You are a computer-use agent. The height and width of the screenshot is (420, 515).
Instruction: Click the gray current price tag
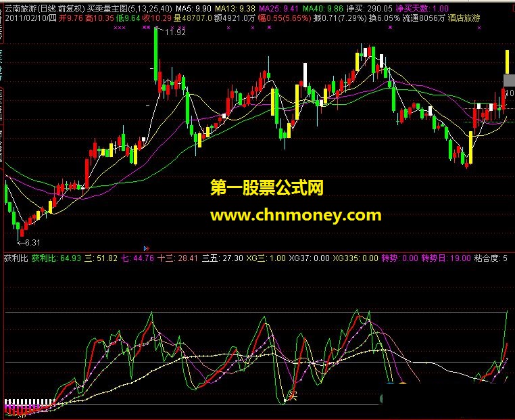point(509,80)
